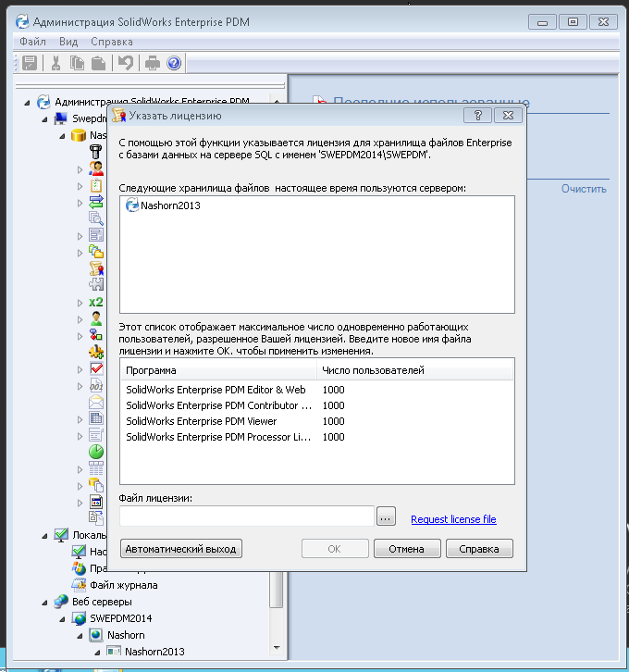Select the single green-shirt user icon
Viewport: 629px width, 672px height.
pos(96,318)
